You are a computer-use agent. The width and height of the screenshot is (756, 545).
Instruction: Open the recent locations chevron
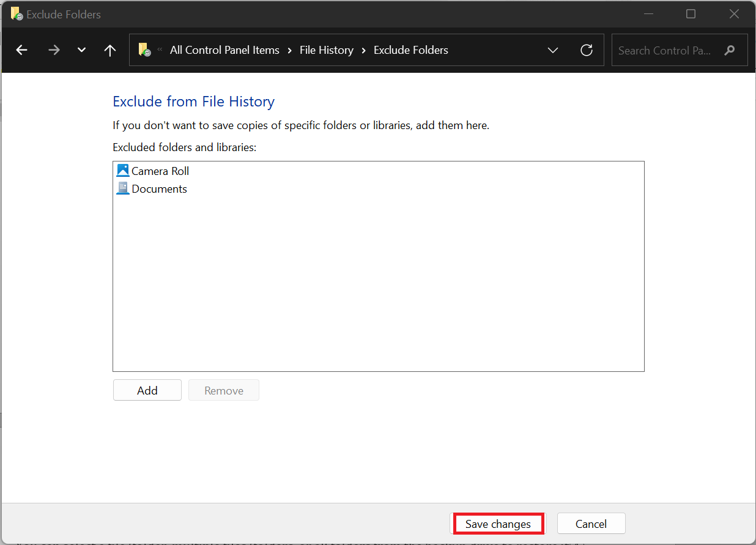tap(81, 50)
